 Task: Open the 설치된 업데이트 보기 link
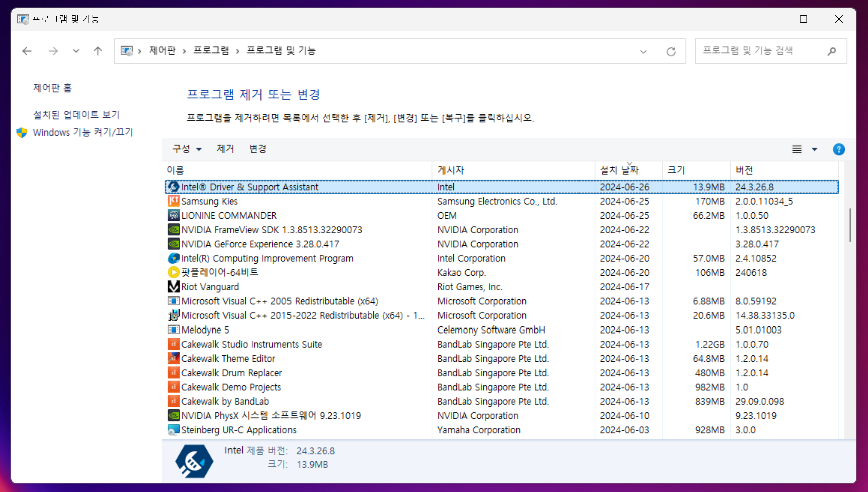coord(76,115)
